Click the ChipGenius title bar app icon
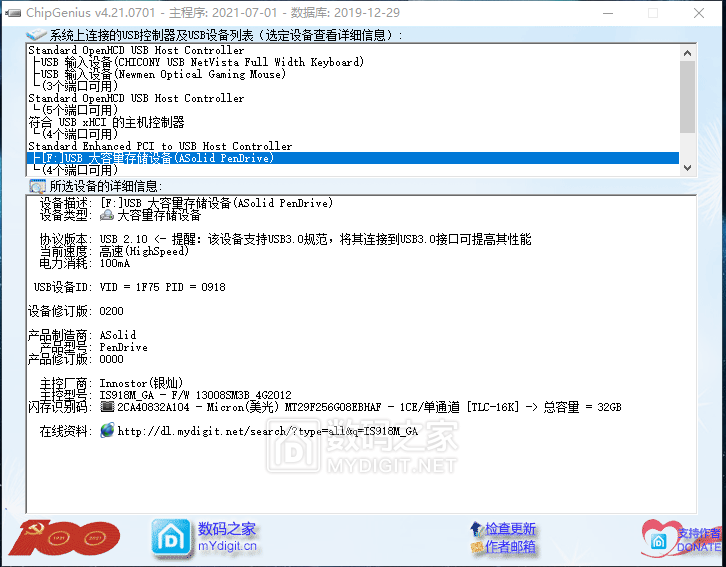The height and width of the screenshot is (567, 726). 13,13
